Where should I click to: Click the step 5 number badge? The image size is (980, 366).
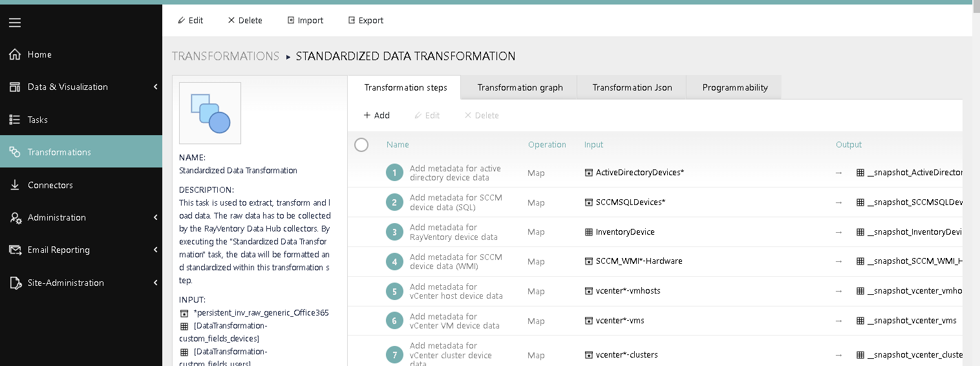point(394,291)
